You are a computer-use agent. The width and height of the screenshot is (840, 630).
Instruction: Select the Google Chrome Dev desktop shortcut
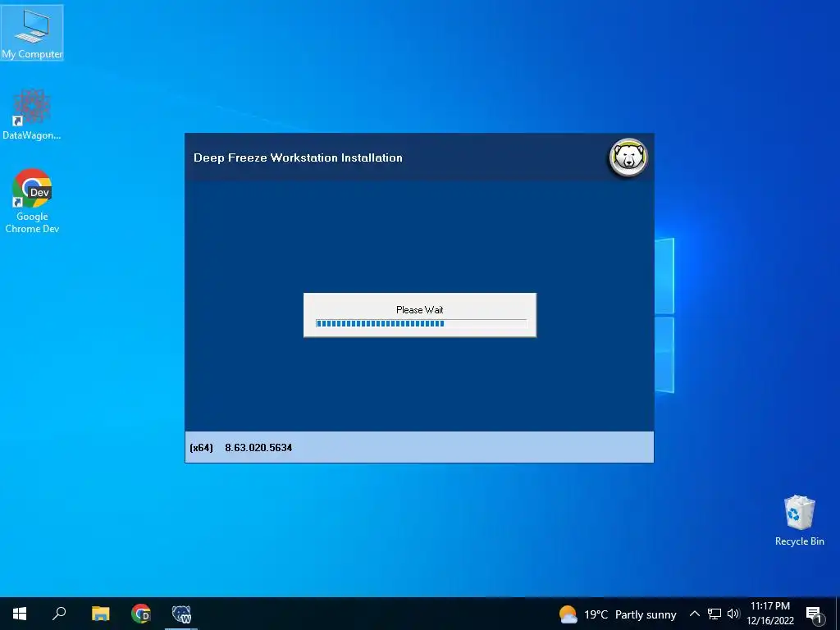coord(32,201)
